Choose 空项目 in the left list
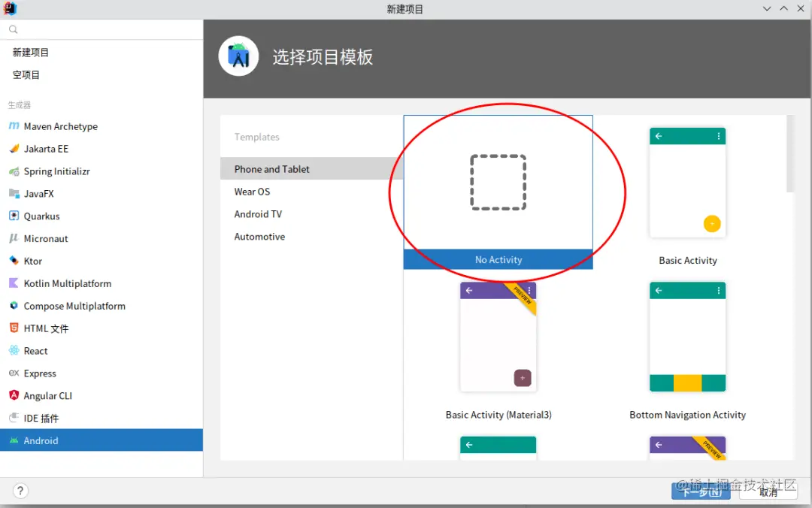Screen dimensions: 812x508 click(26, 74)
